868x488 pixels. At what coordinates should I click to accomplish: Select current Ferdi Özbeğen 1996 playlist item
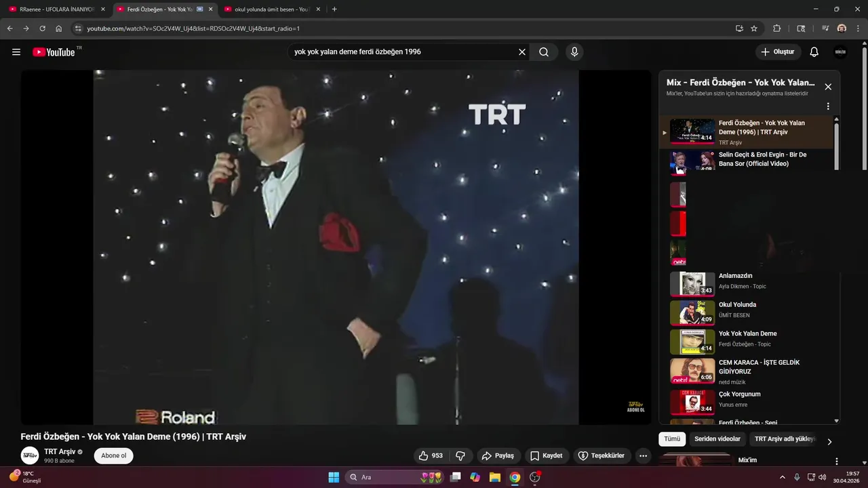point(746,131)
